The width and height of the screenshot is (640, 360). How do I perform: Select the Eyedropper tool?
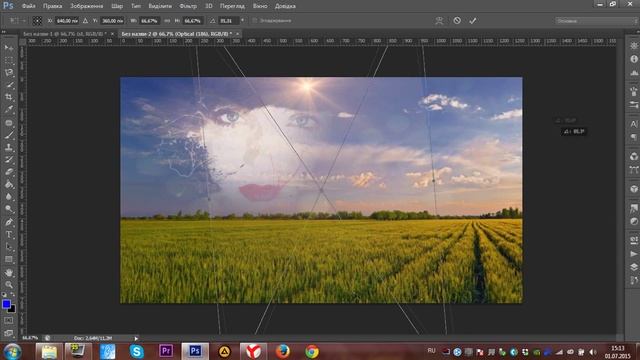9,109
